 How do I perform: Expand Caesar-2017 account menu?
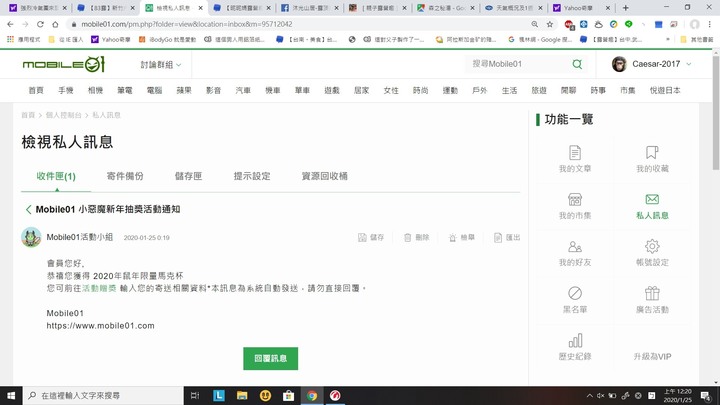688,64
